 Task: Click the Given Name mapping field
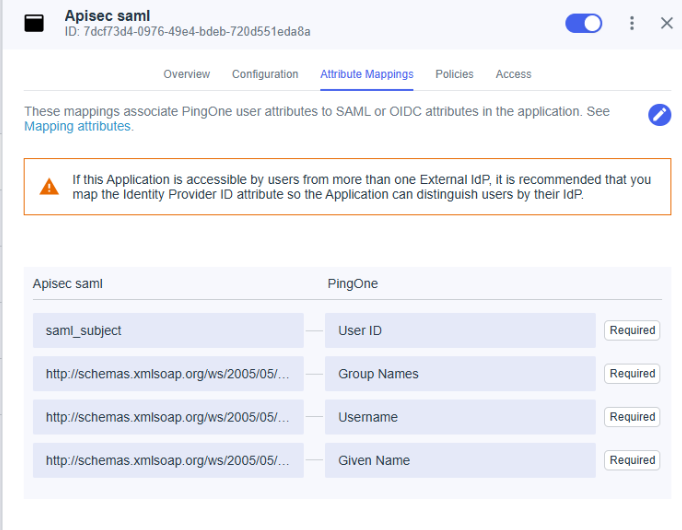pos(460,460)
